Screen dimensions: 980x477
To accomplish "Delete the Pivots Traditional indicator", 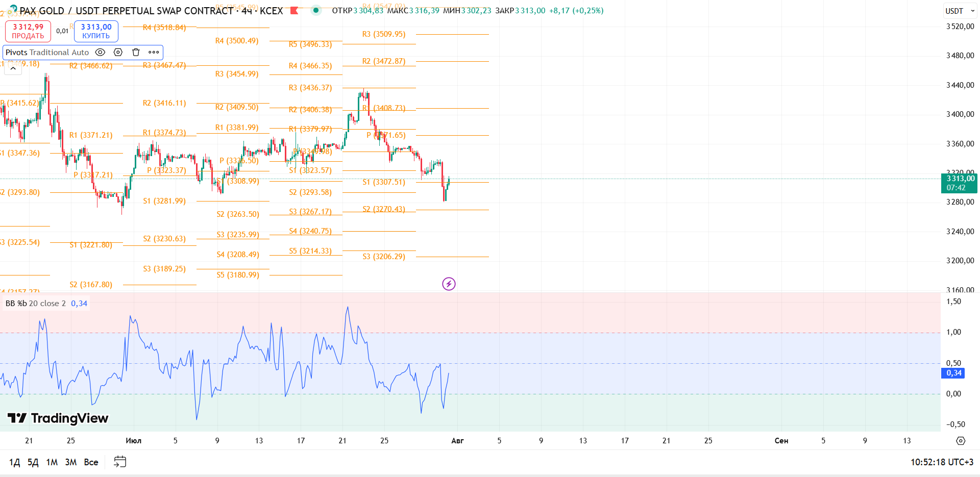I will click(136, 52).
